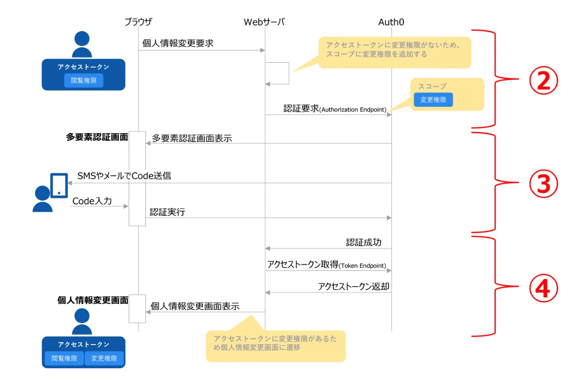Click the 閲覧権限 badge in top token
The width and height of the screenshot is (588, 384).
(x=83, y=81)
